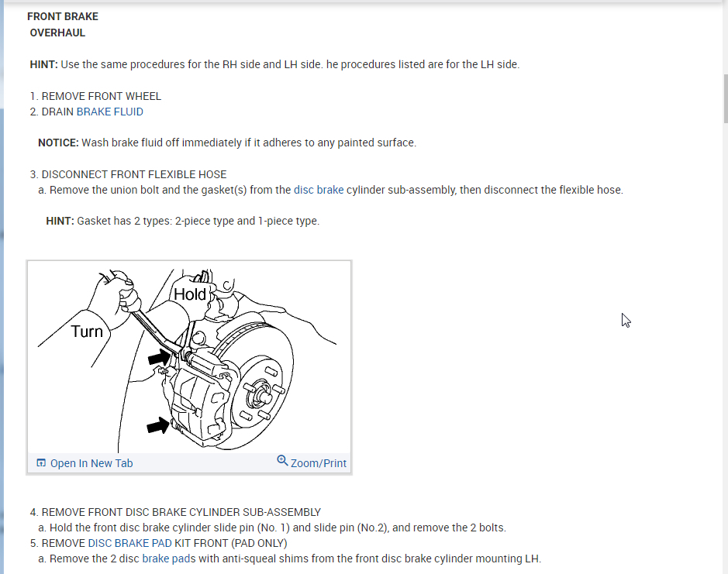Click the Open In New Tab icon
728x574 pixels.
click(41, 462)
